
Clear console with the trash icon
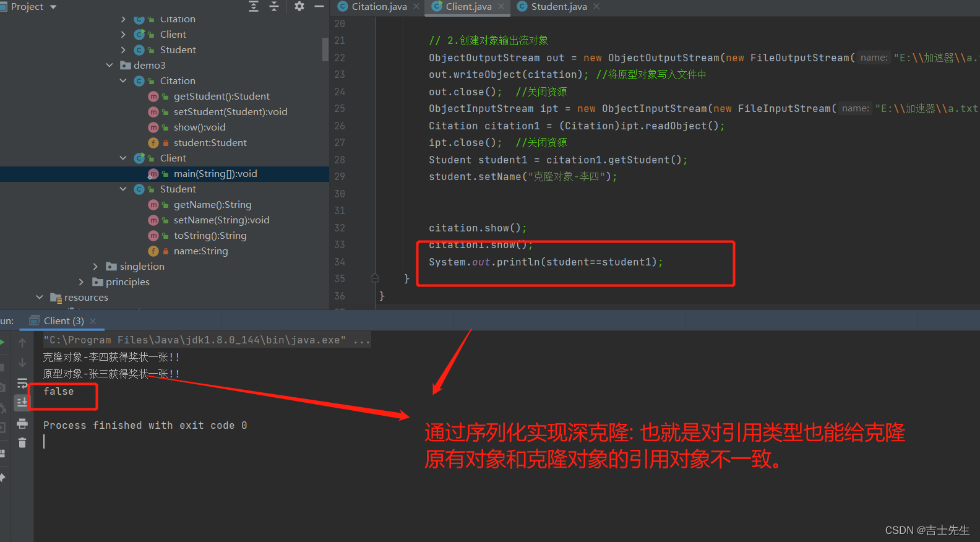coord(22,442)
